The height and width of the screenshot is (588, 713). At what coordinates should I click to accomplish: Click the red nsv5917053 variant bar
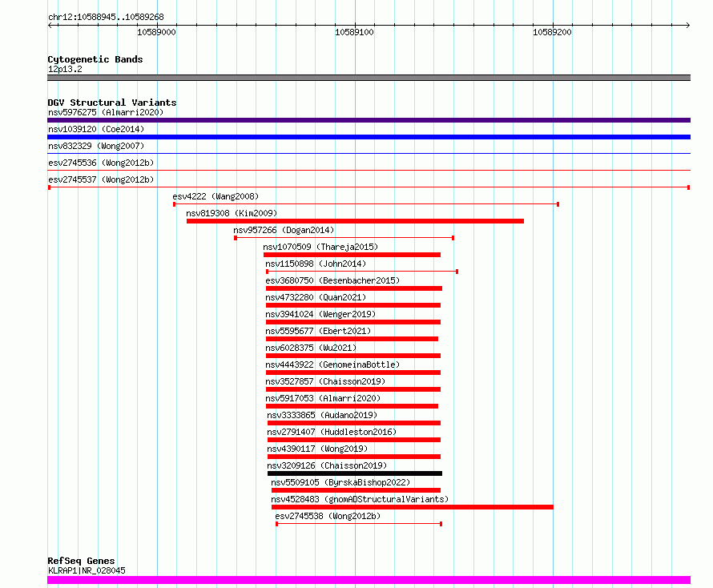352,406
